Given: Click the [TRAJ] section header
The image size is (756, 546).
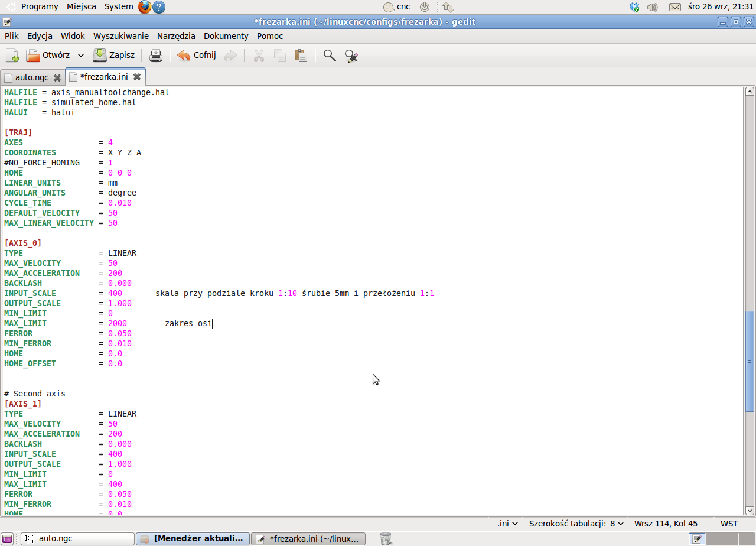Looking at the screenshot, I should [x=18, y=132].
